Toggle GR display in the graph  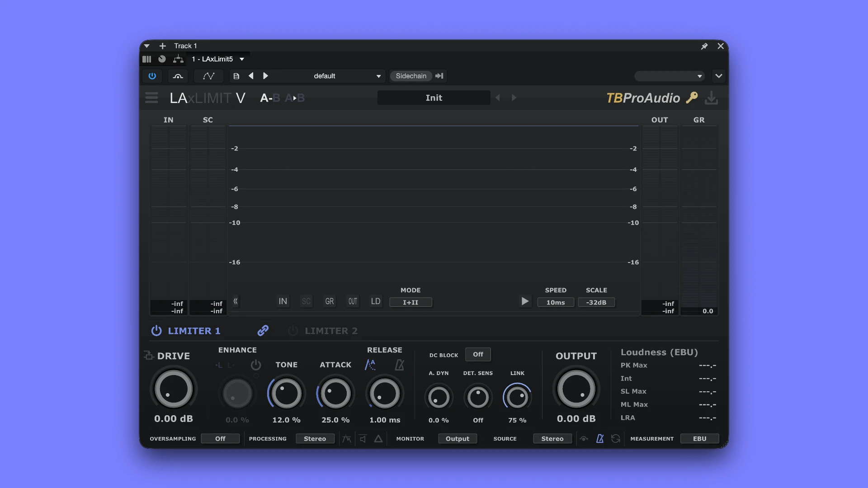(x=330, y=301)
